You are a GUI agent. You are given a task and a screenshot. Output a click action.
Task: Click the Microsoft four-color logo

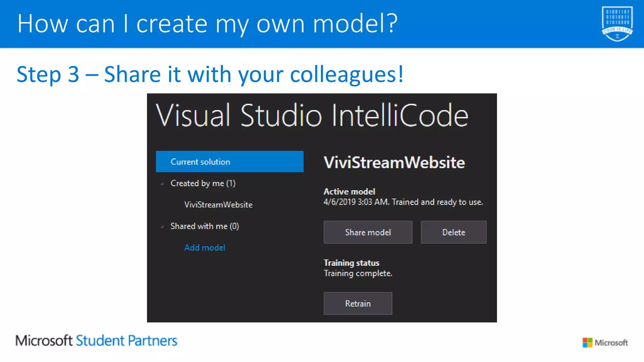pyautogui.click(x=587, y=343)
